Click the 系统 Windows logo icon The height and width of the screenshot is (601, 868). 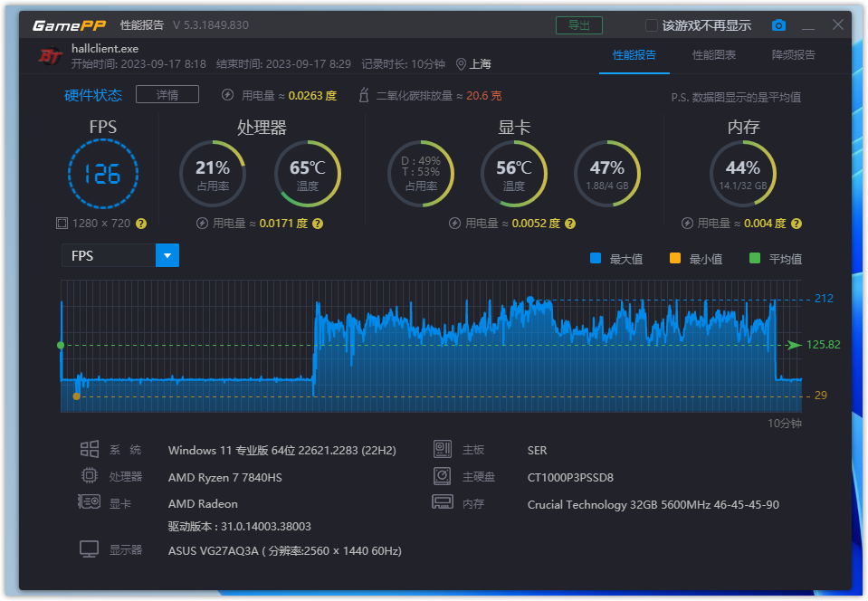(90, 449)
